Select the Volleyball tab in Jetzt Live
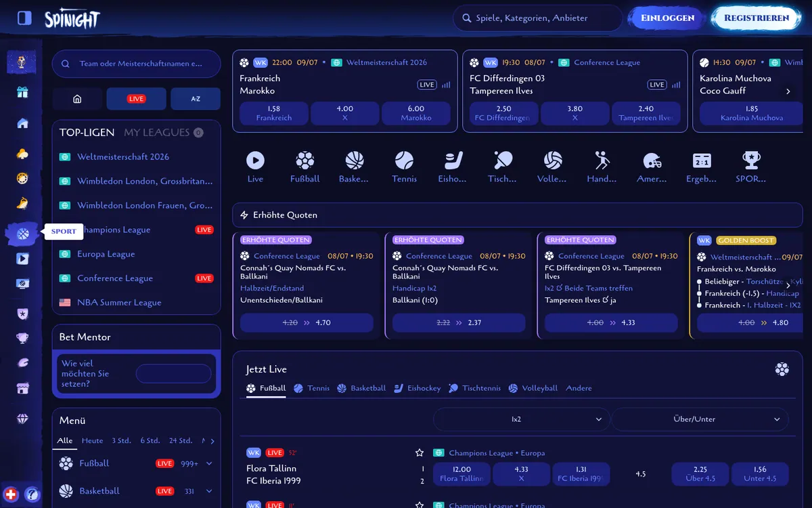The height and width of the screenshot is (508, 812). 533,388
